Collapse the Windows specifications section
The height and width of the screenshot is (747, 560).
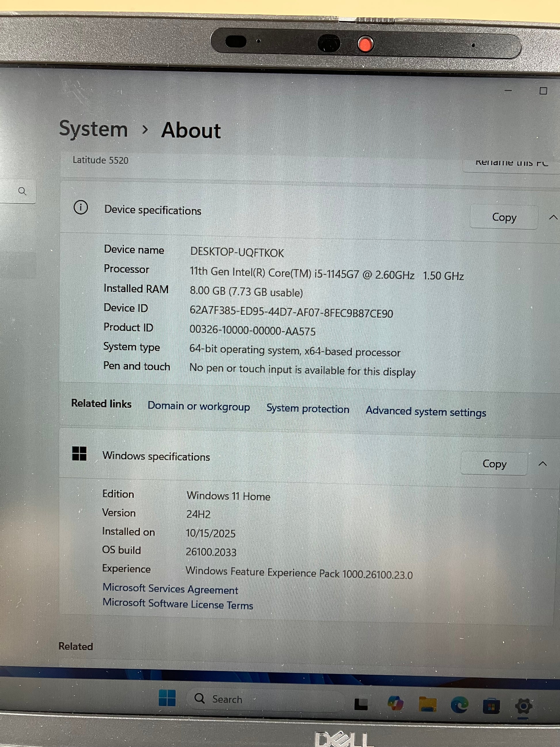point(542,464)
